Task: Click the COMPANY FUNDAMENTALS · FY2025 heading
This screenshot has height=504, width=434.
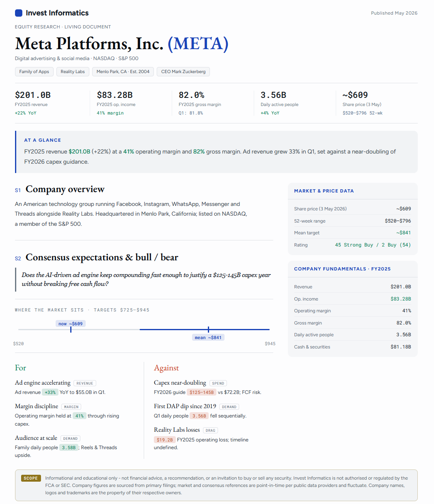Action: pos(342,269)
